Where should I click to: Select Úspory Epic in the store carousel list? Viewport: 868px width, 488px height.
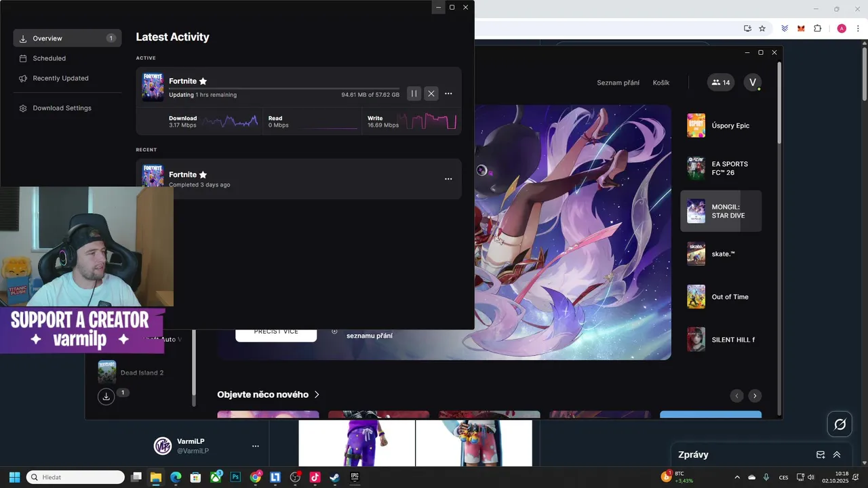tap(721, 125)
